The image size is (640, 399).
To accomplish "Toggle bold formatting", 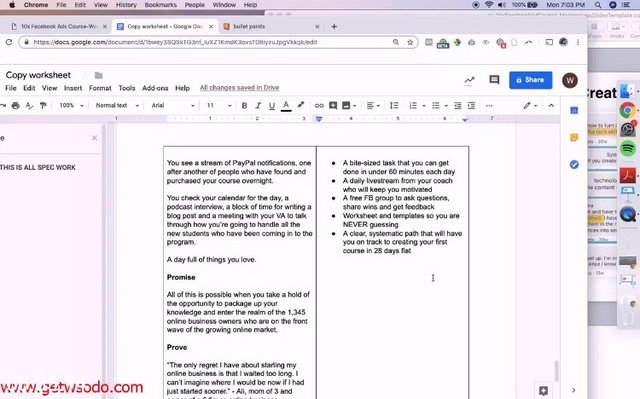I will pyautogui.click(x=244, y=106).
